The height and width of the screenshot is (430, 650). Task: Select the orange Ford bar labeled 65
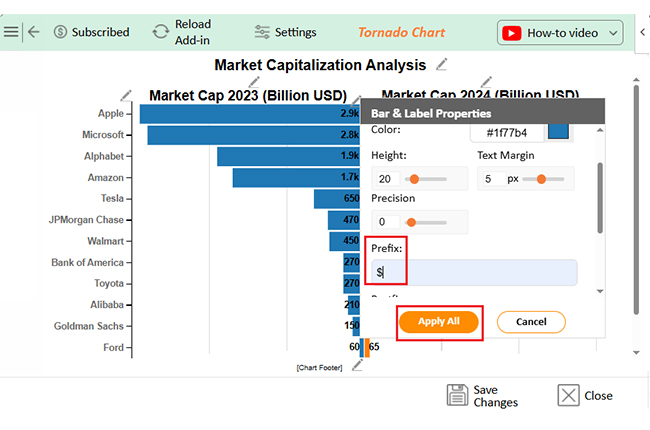pos(367,347)
